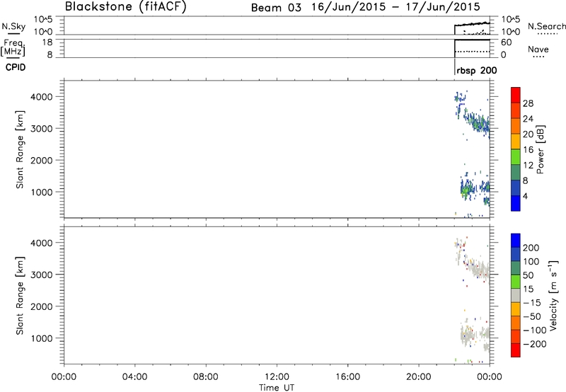Click the 4 tick on Power scale

pyautogui.click(x=525, y=196)
